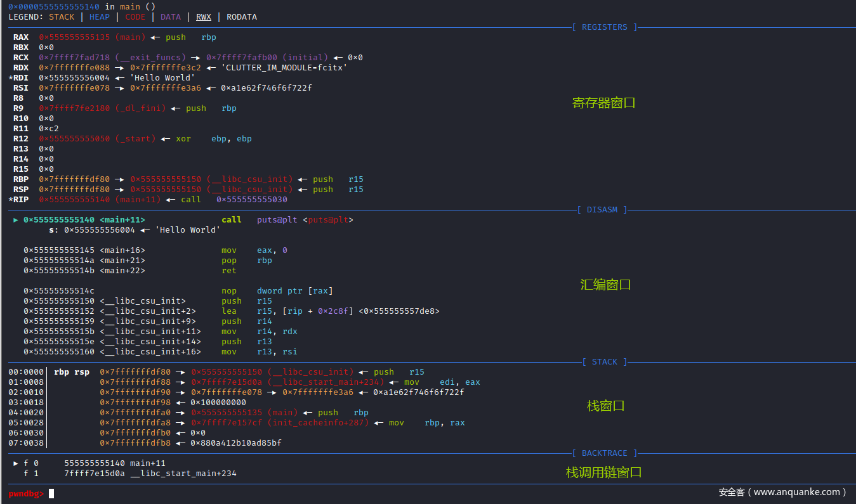Viewport: 856px width, 504px height.
Task: Click the terminal cursor block after prompt
Action: click(51, 493)
